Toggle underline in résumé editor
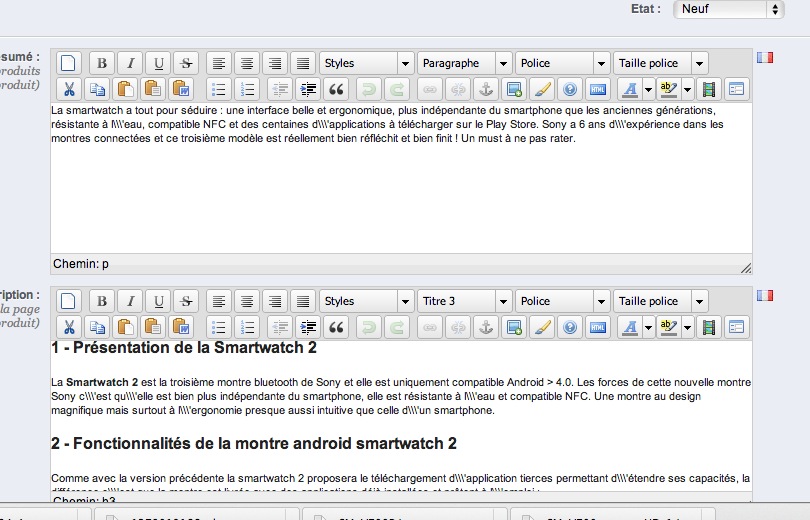The height and width of the screenshot is (520, 810). (159, 63)
